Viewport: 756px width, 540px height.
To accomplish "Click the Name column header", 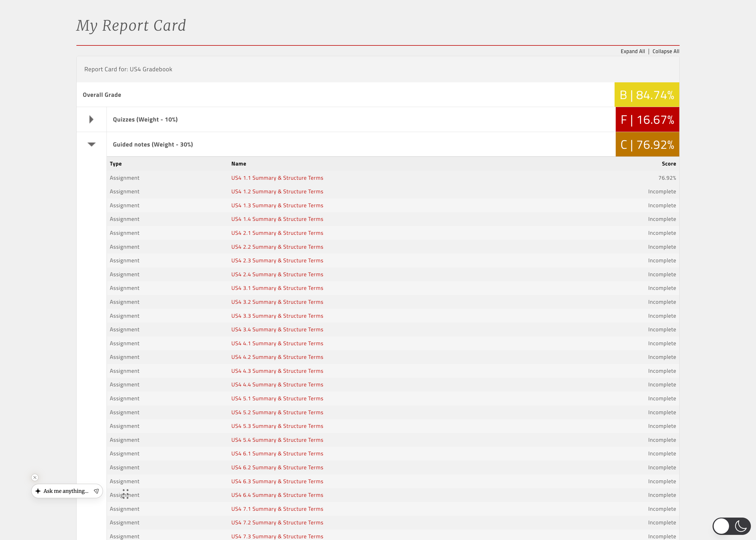I will 239,164.
